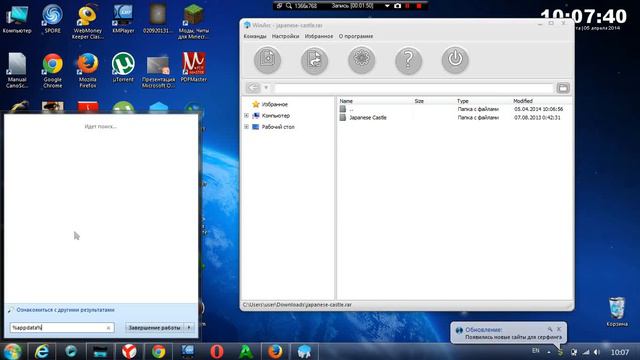The height and width of the screenshot is (360, 640).
Task: Sort the file list by Modified column
Action: point(523,101)
